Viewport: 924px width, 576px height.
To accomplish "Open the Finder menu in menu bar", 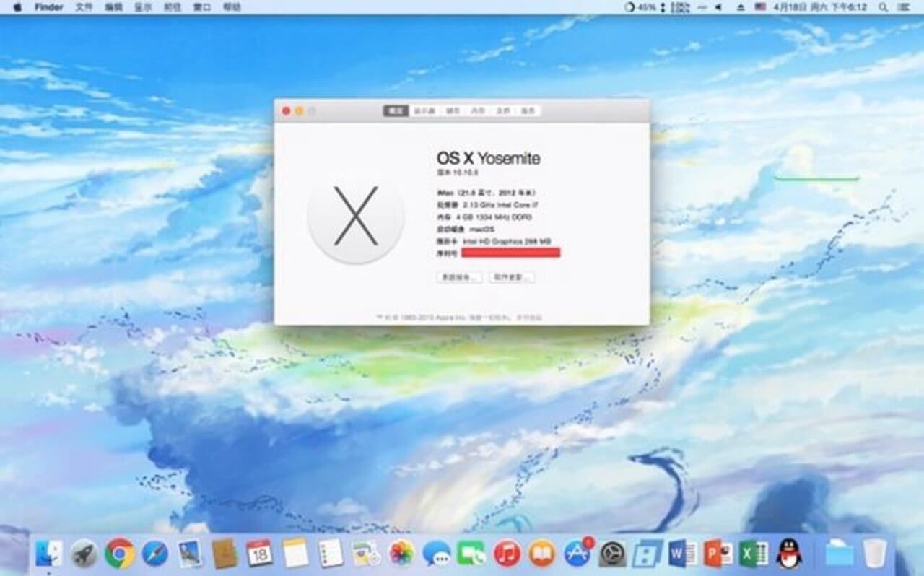I will (x=48, y=6).
